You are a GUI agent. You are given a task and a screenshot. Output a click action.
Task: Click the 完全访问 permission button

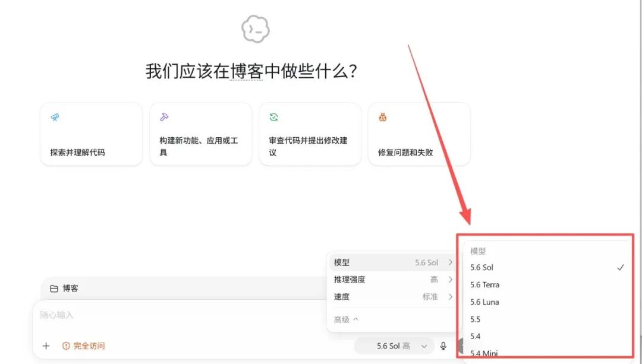84,346
